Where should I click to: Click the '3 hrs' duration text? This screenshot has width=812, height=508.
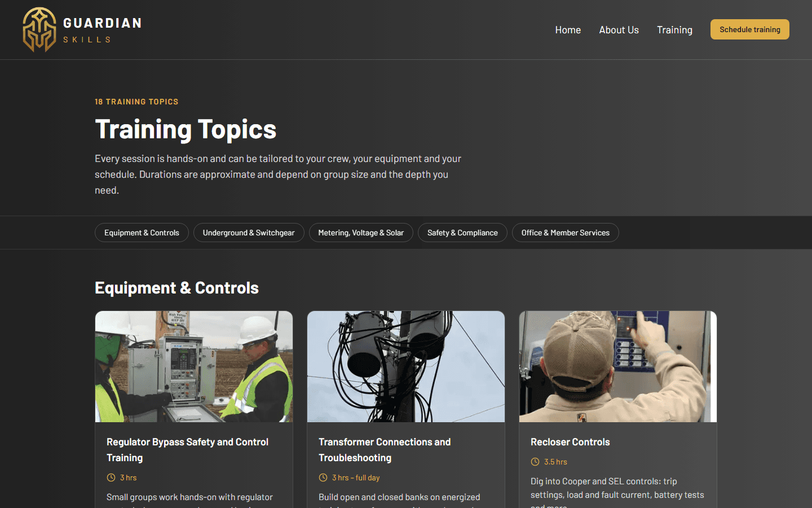pos(129,478)
